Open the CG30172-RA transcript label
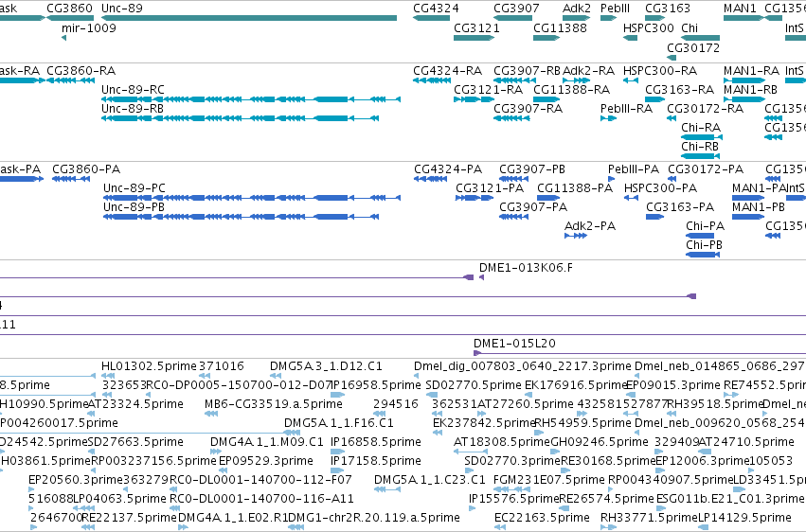Image resolution: width=806 pixels, height=532 pixels. (705, 108)
